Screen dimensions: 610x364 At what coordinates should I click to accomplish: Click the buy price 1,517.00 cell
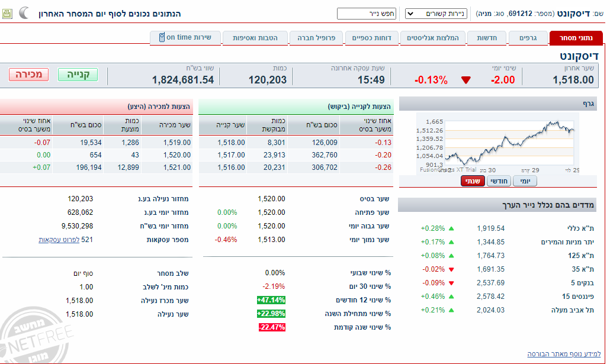pos(231,155)
